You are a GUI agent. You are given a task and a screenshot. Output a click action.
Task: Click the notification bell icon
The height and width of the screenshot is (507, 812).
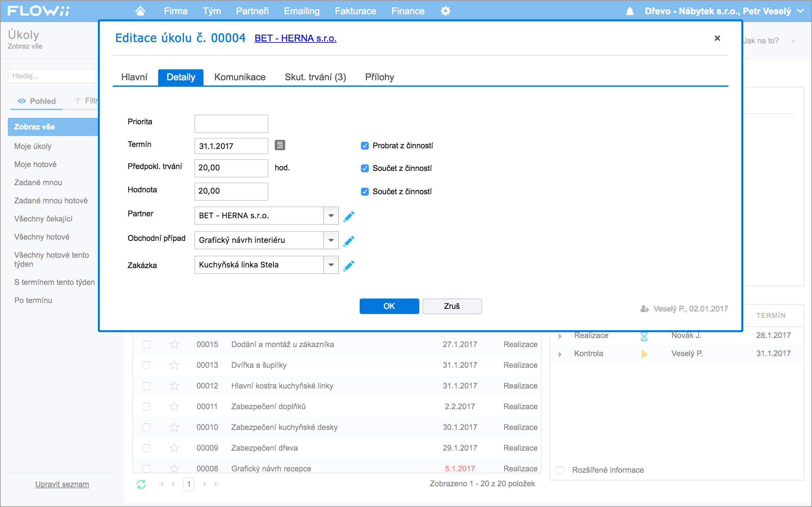tap(630, 11)
